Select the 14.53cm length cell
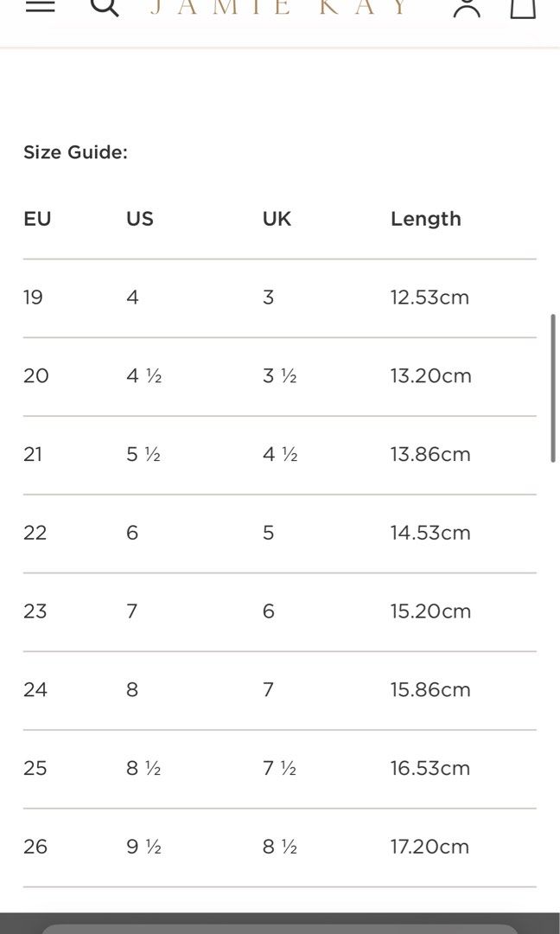Screen dimensions: 560x934 [x=430, y=533]
